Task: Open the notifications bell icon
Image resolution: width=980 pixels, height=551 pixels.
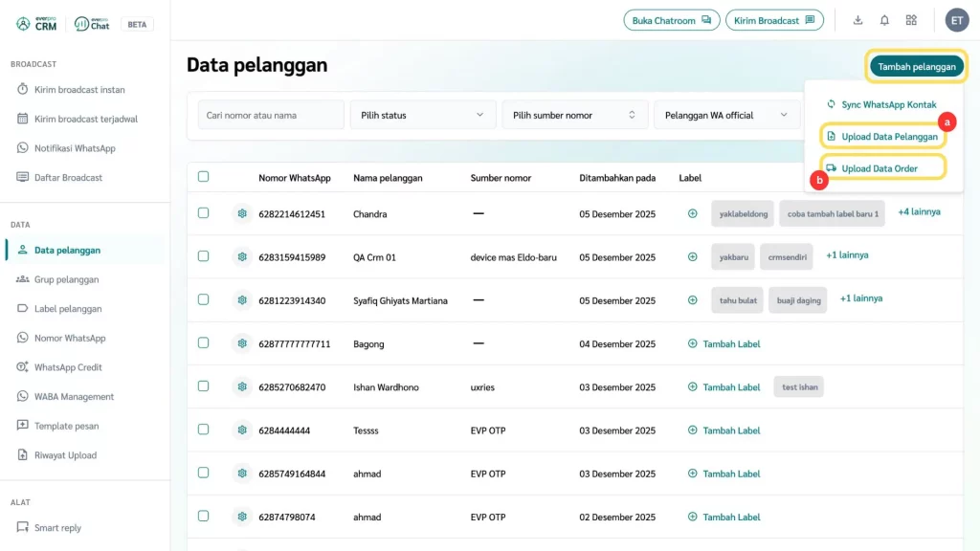Action: 884,20
